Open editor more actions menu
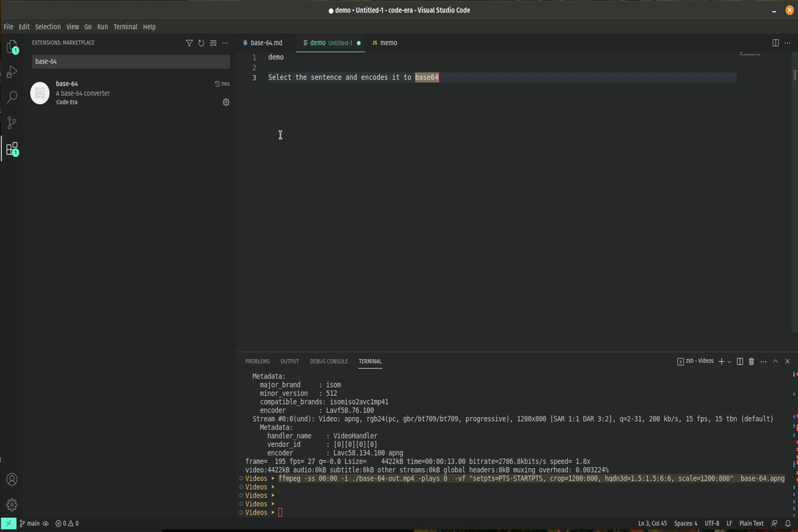This screenshot has height=532, width=798. click(x=787, y=43)
